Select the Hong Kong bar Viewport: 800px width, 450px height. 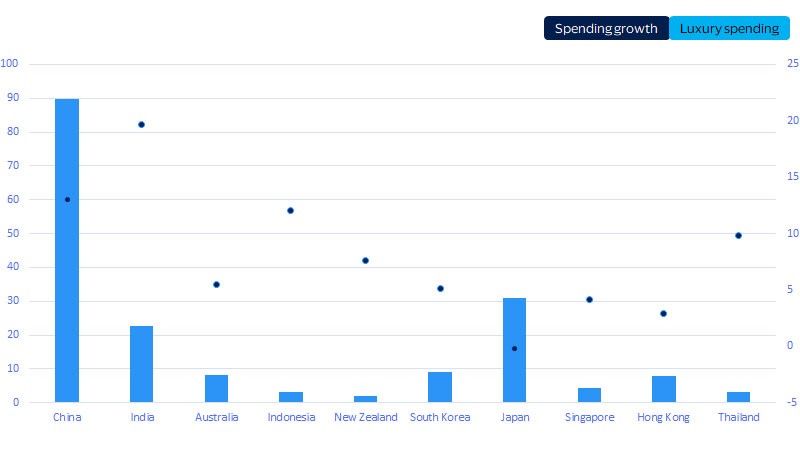[x=664, y=389]
